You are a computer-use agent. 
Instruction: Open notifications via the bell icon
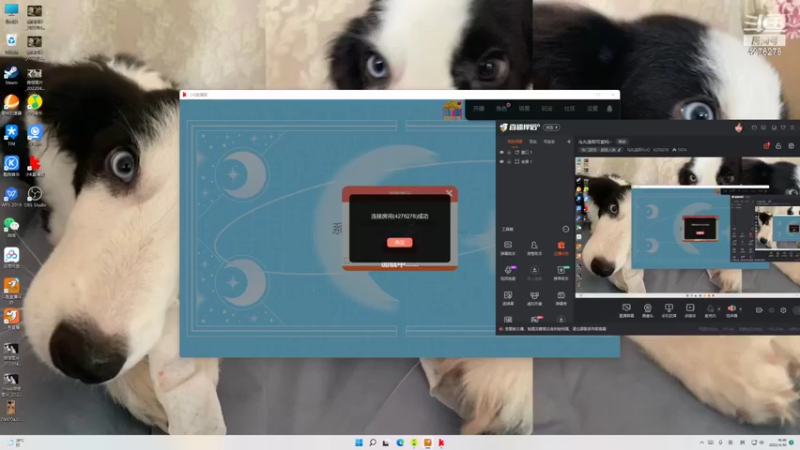609,109
